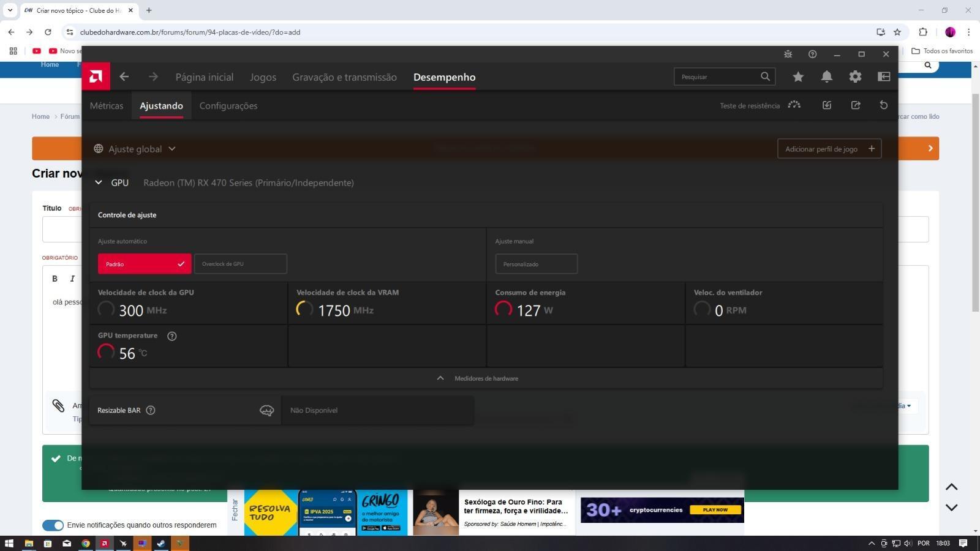Reset tuning with the undo arrow icon
Image resolution: width=980 pixels, height=551 pixels.
click(x=883, y=105)
